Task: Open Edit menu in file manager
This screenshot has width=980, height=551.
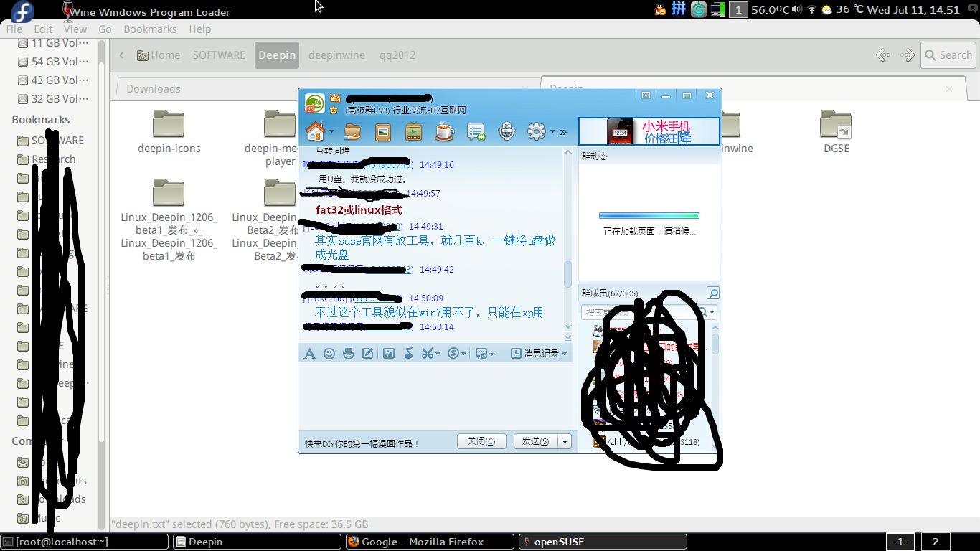Action: pyautogui.click(x=43, y=29)
